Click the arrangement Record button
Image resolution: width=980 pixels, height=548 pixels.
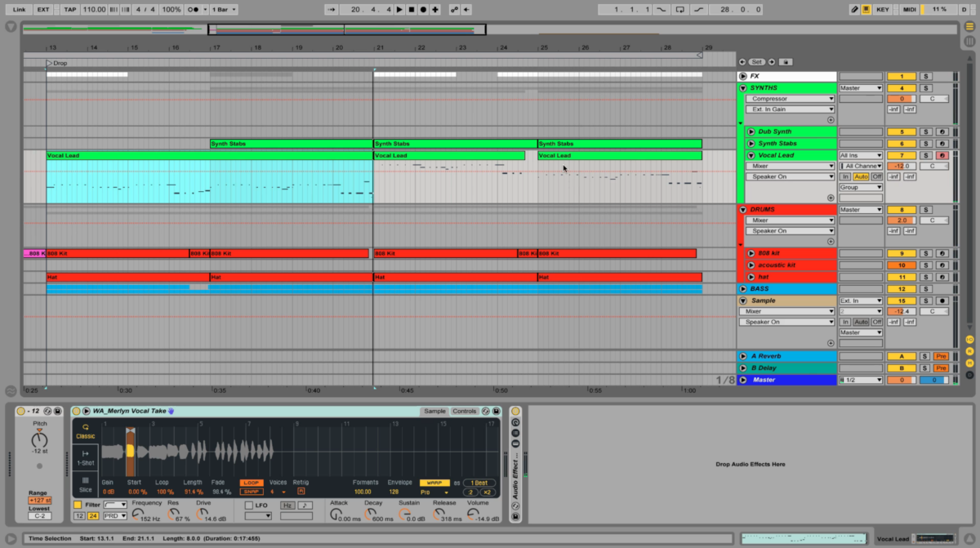tap(423, 9)
